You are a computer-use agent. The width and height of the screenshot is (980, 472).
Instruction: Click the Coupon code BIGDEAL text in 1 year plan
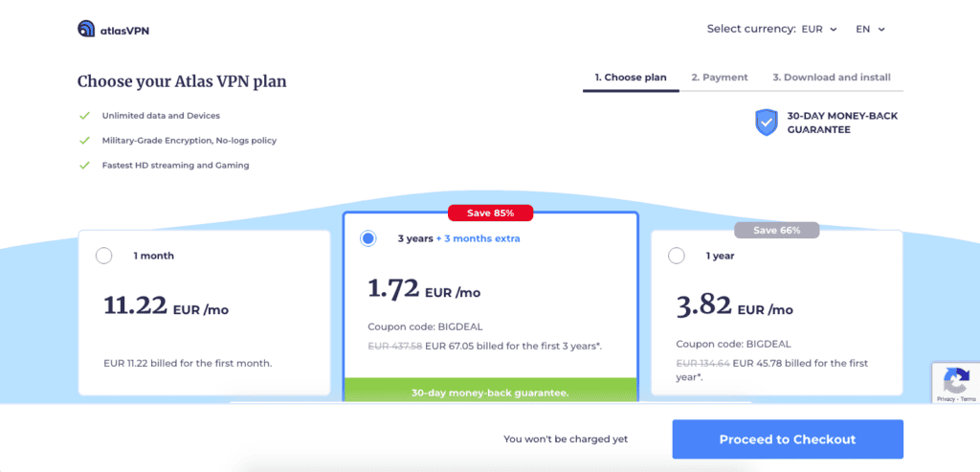coord(734,344)
